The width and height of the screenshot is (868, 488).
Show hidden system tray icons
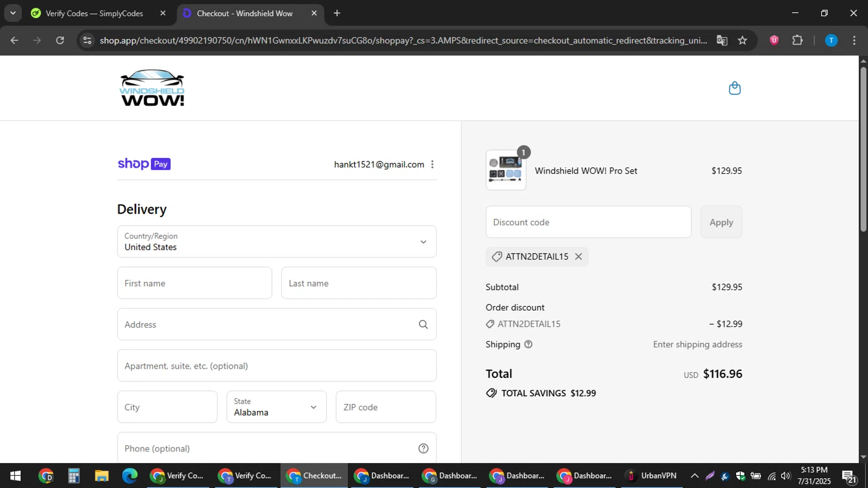coord(694,476)
